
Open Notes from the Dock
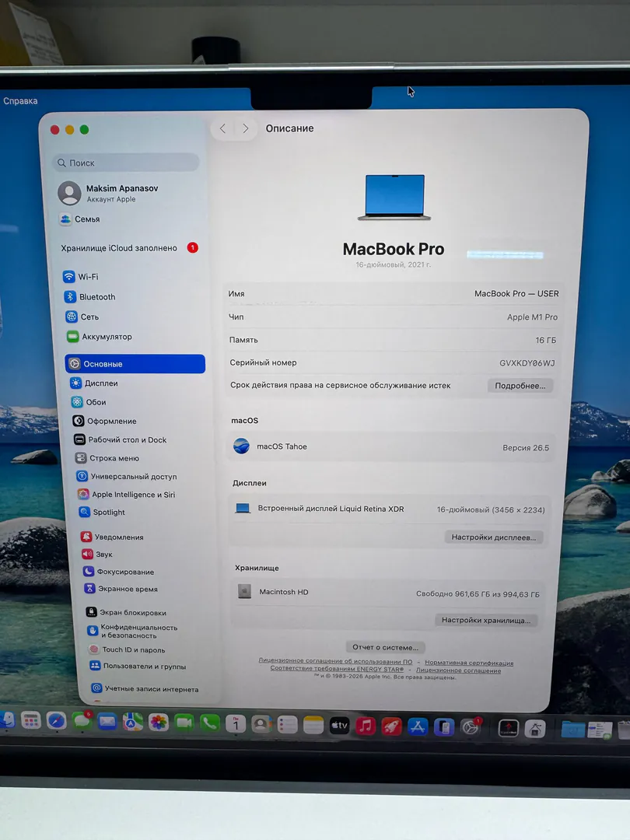coord(313,726)
